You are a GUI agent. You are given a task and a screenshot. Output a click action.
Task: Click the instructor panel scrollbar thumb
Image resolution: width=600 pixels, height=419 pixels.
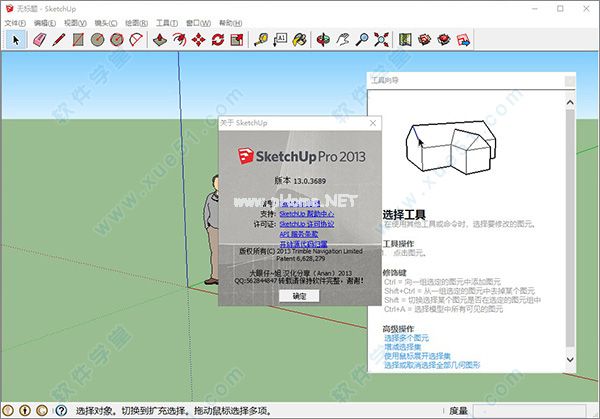(570, 228)
